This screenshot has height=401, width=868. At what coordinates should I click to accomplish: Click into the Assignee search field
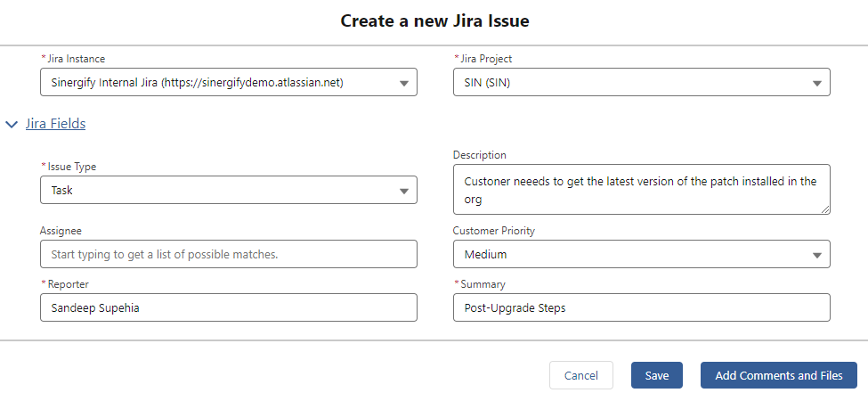pyautogui.click(x=228, y=254)
